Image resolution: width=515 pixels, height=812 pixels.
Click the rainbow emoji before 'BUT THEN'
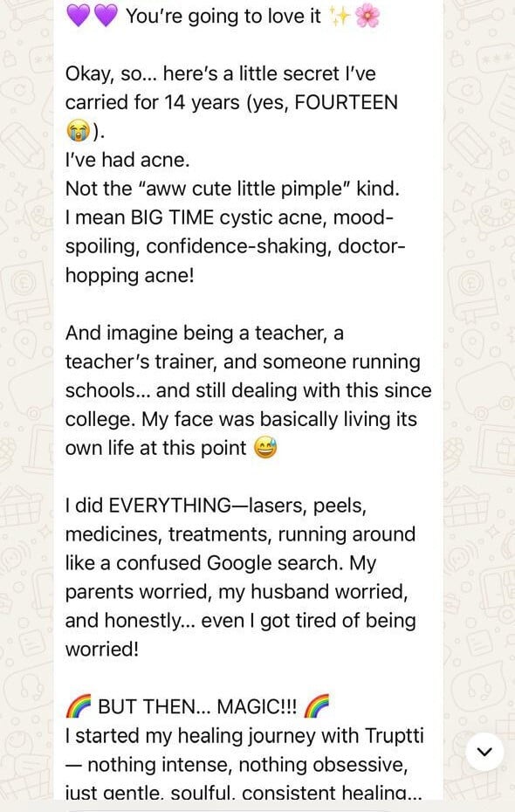79,706
